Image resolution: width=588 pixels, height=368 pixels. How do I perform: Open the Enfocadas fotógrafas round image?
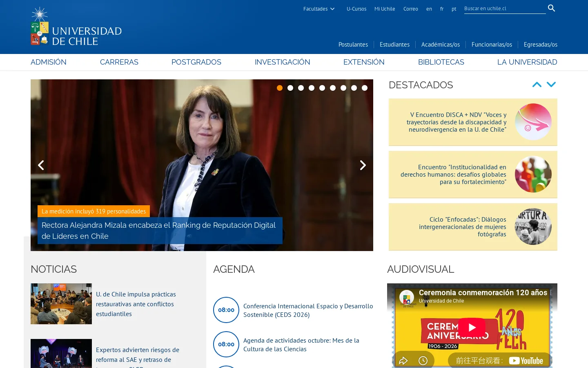(x=533, y=227)
